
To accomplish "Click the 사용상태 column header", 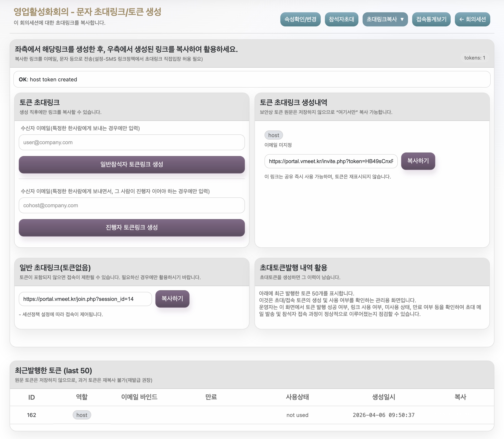I will click(297, 397).
